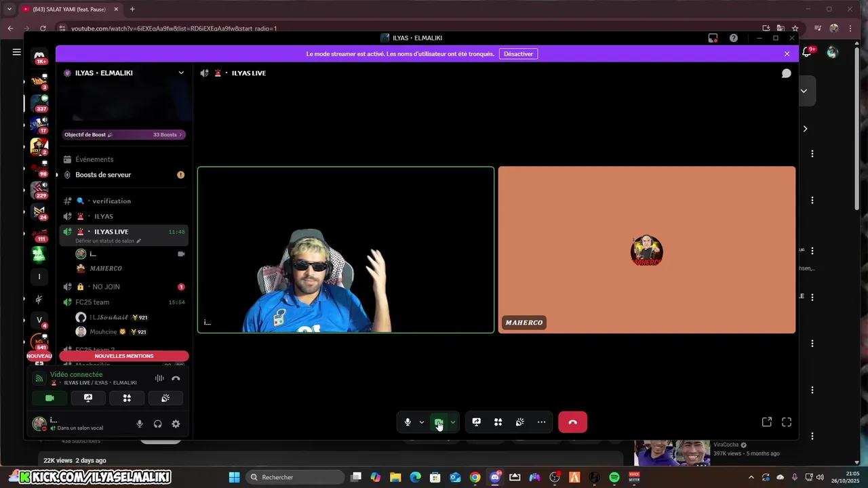Pop out the call window
The image size is (868, 488).
[x=767, y=422]
